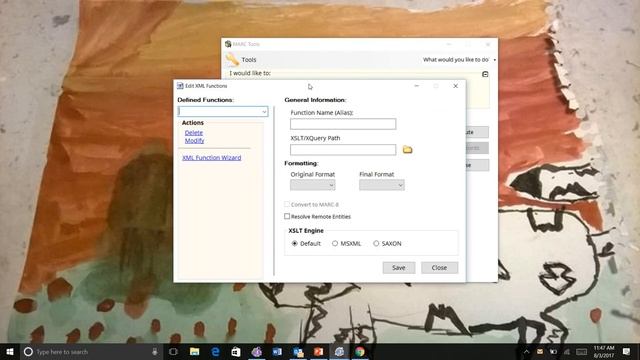The image size is (640, 360).
Task: Open the Windows Start menu
Action: coord(10,351)
